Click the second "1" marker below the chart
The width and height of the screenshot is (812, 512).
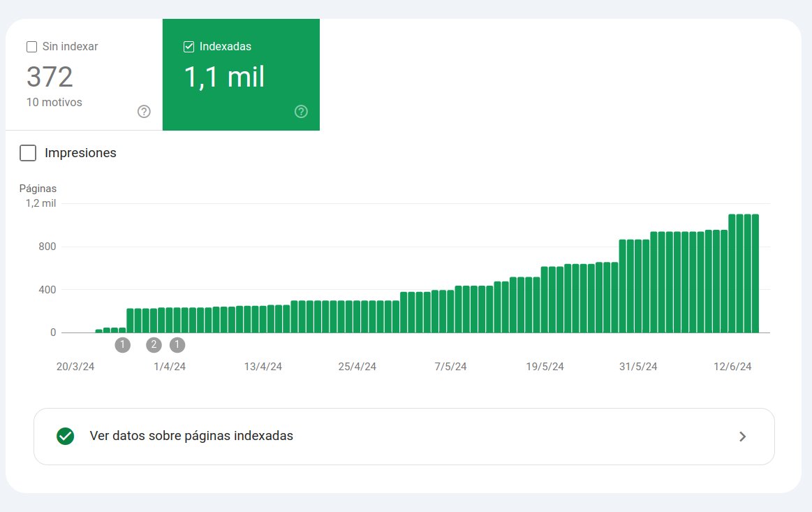(x=177, y=344)
